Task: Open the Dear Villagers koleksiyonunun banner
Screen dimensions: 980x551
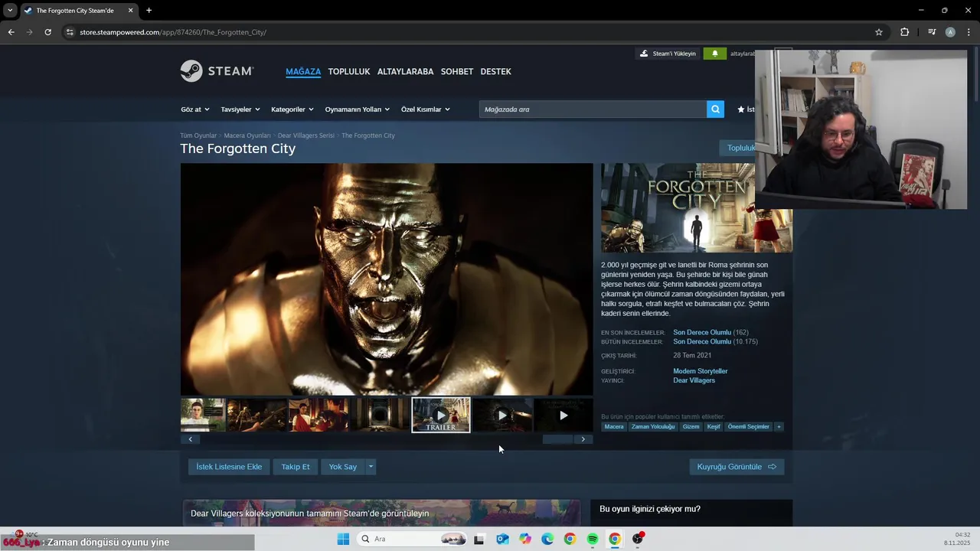Action: click(381, 513)
